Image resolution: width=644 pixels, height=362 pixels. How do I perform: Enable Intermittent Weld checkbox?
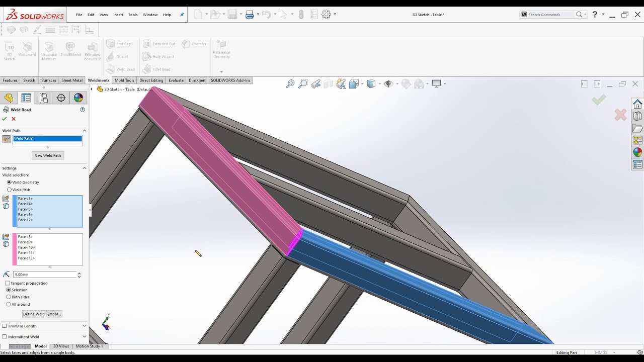[x=5, y=337]
